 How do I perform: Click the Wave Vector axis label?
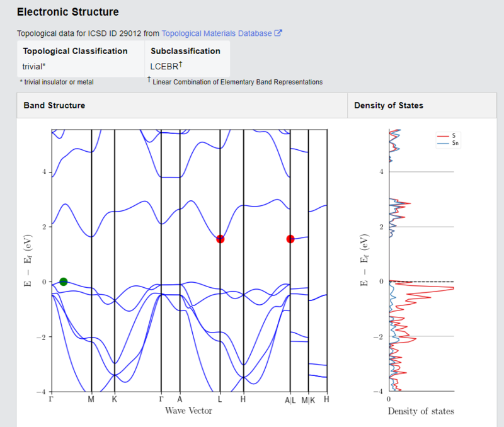point(188,411)
